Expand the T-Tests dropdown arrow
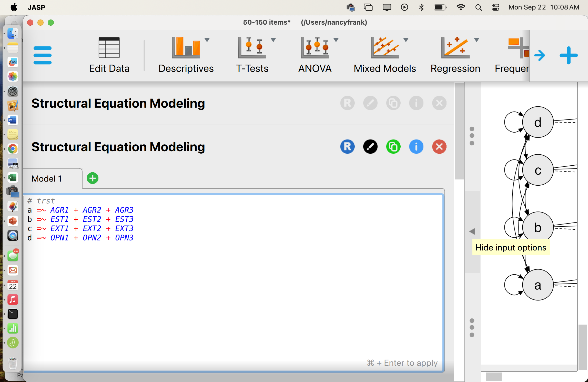This screenshot has width=588, height=382. (x=273, y=40)
